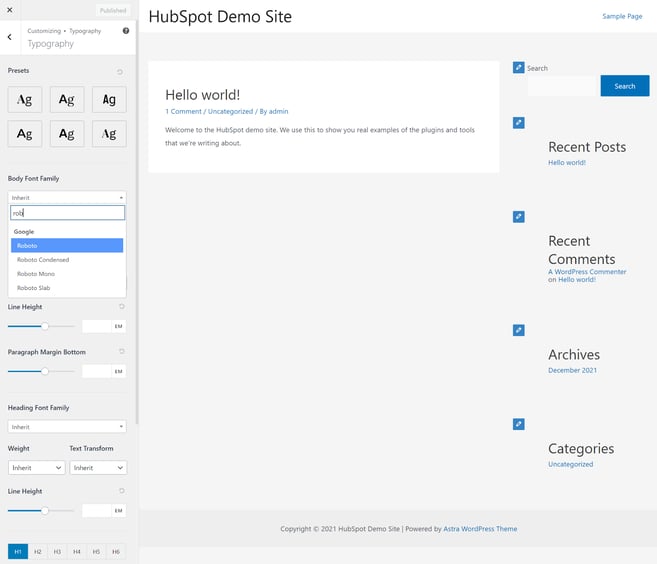
Task: Open Uncategorized under Categories
Action: tap(571, 464)
